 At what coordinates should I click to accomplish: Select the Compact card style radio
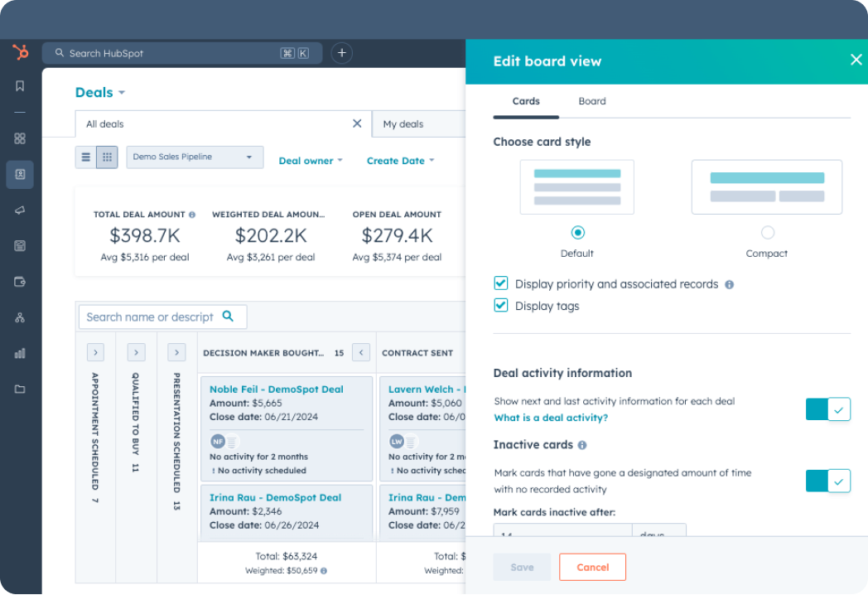click(x=767, y=233)
